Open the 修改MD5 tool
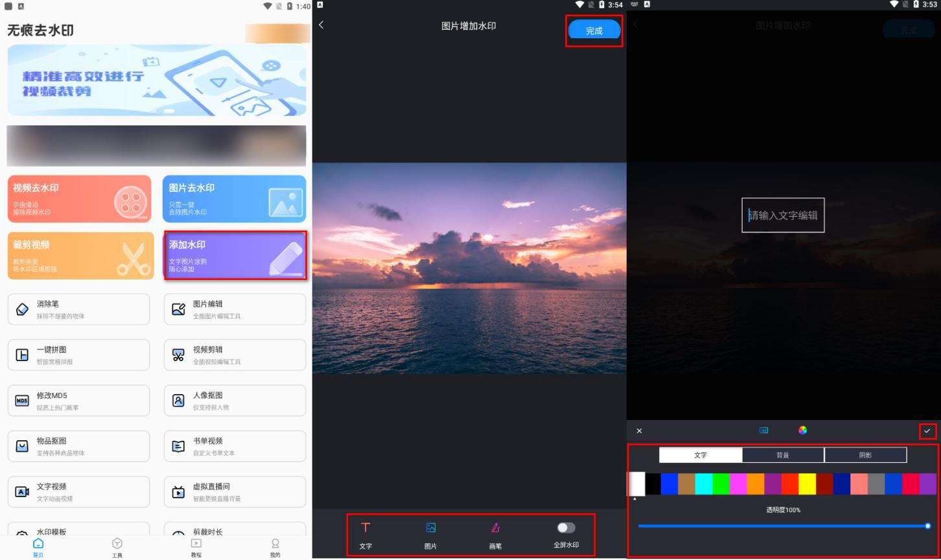Screen dimensions: 941x560 click(79, 401)
